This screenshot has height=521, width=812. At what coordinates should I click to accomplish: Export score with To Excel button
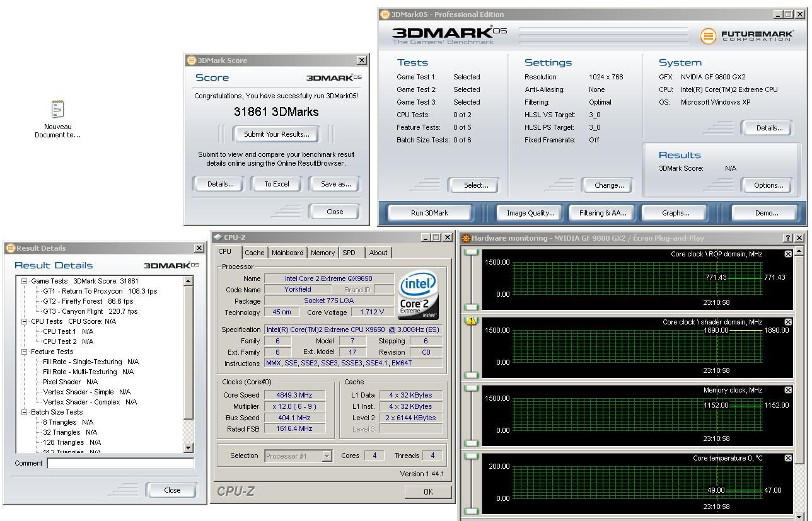[x=277, y=184]
